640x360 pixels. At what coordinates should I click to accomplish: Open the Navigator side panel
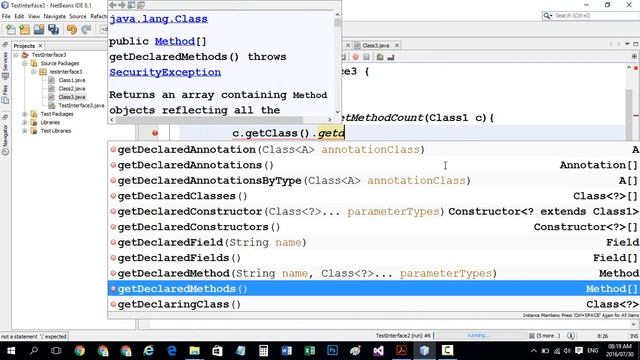click(x=5, y=140)
